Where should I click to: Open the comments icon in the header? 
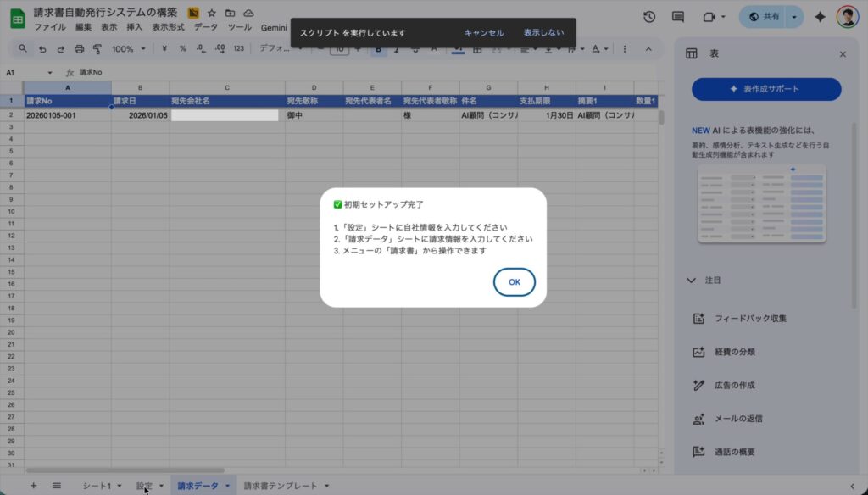pyautogui.click(x=677, y=16)
